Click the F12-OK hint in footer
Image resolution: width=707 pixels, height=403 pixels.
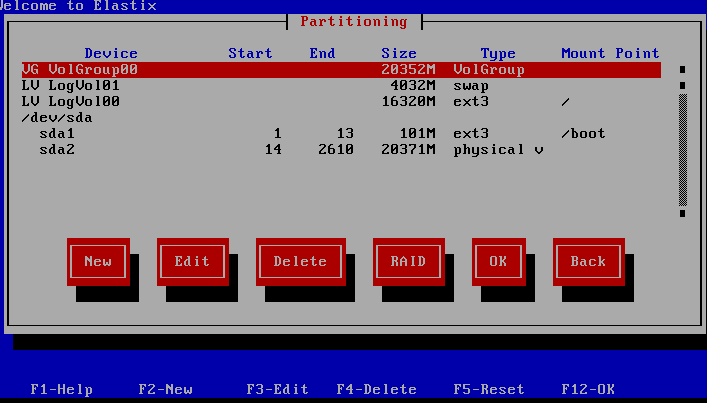[x=588, y=389]
